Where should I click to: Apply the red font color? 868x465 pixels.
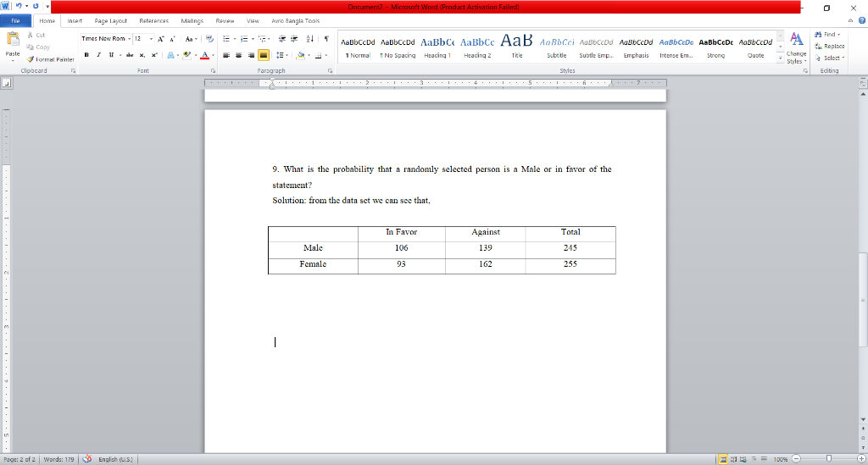(x=205, y=55)
